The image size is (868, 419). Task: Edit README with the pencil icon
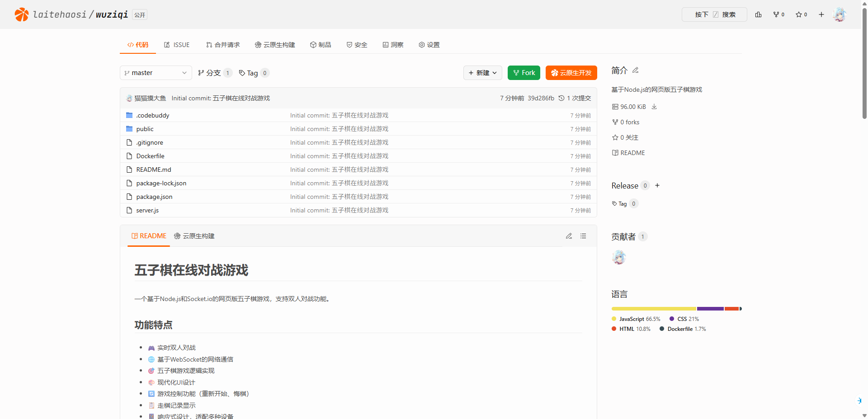[569, 236]
